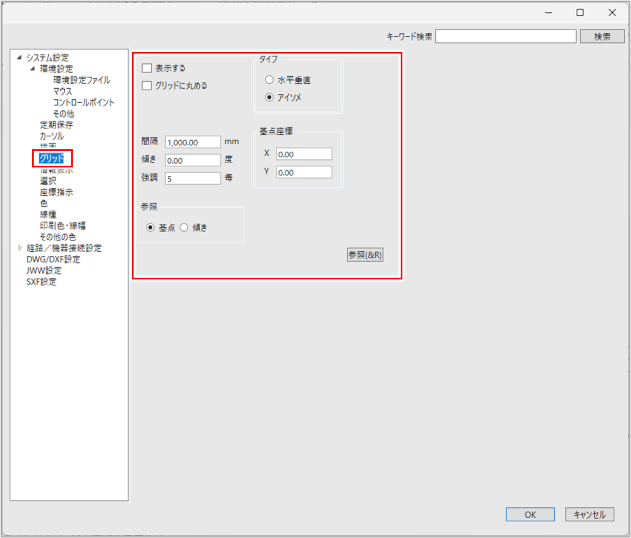The height and width of the screenshot is (538, 631).
Task: Collapse the 環境設定 tree node
Action: [x=32, y=69]
